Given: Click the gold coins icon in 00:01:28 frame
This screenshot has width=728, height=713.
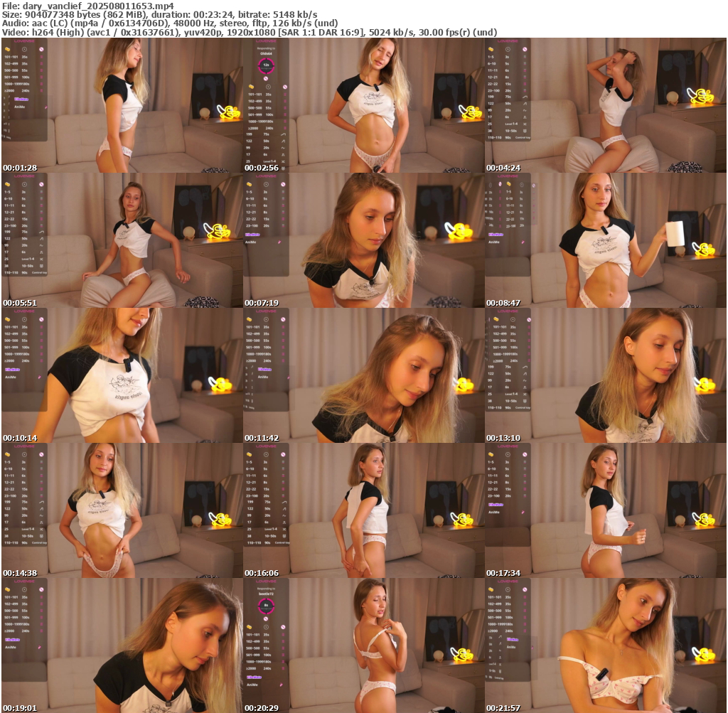Looking at the screenshot, I should [x=7, y=50].
